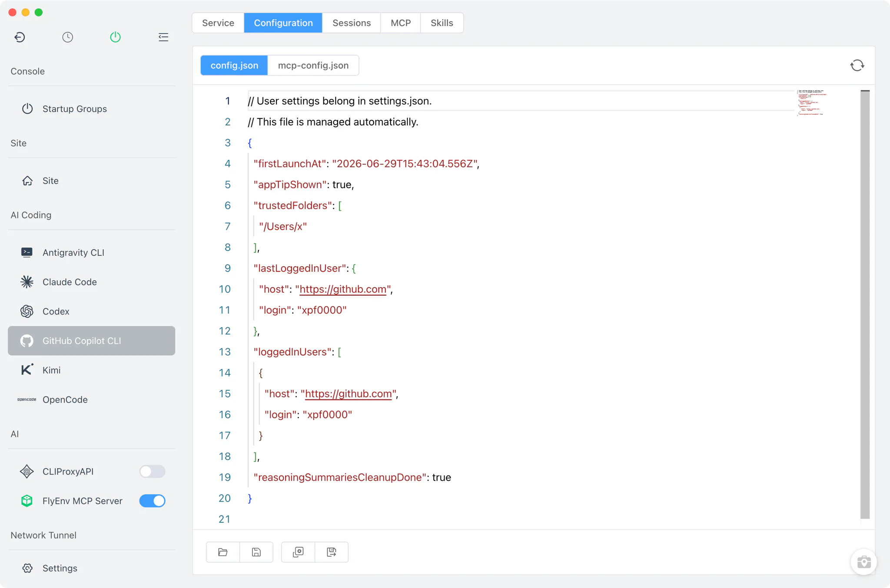Switch to the mcp-config.json file tab
Image resolution: width=890 pixels, height=588 pixels.
tap(313, 65)
